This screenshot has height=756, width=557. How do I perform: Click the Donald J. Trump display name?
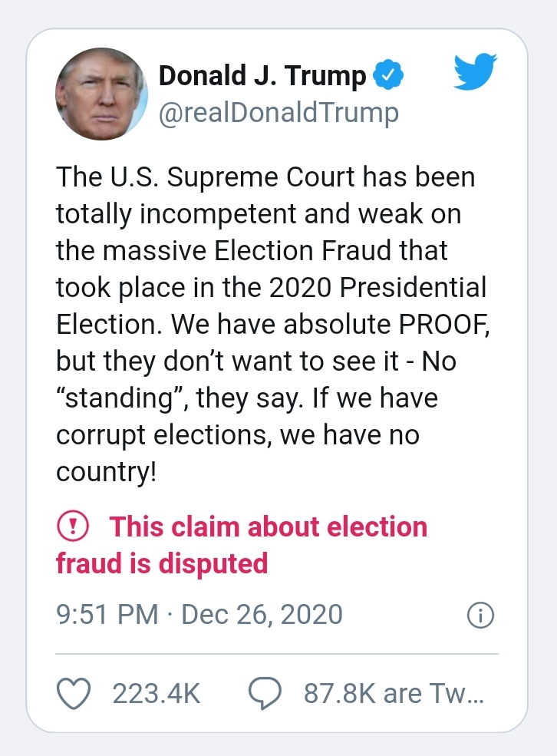tap(262, 76)
